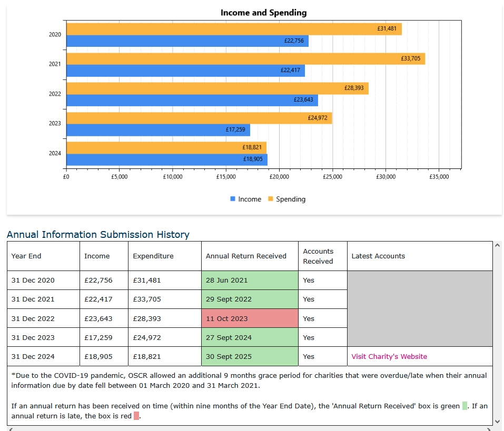Select the 2020 income bar £22,756

pos(187,41)
